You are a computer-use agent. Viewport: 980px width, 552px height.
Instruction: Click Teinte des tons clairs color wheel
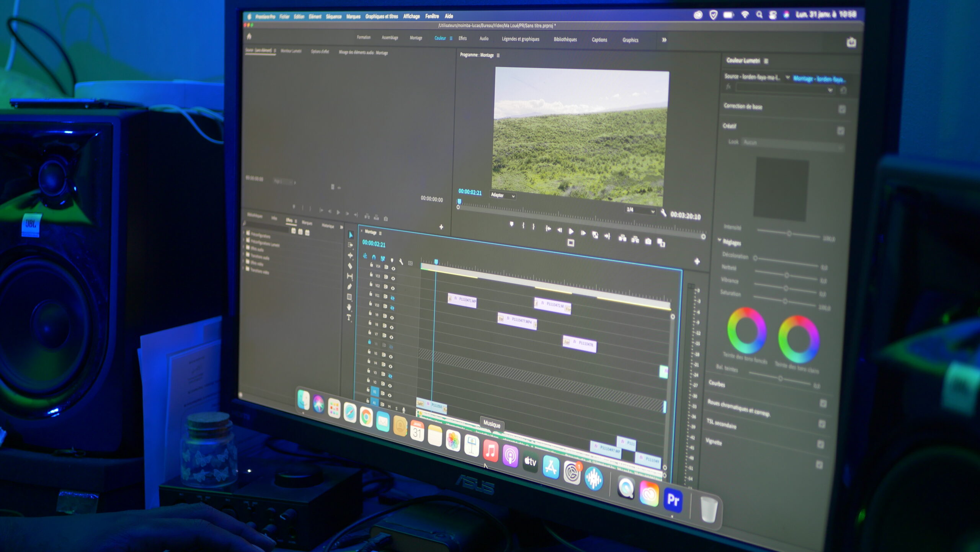point(799,339)
